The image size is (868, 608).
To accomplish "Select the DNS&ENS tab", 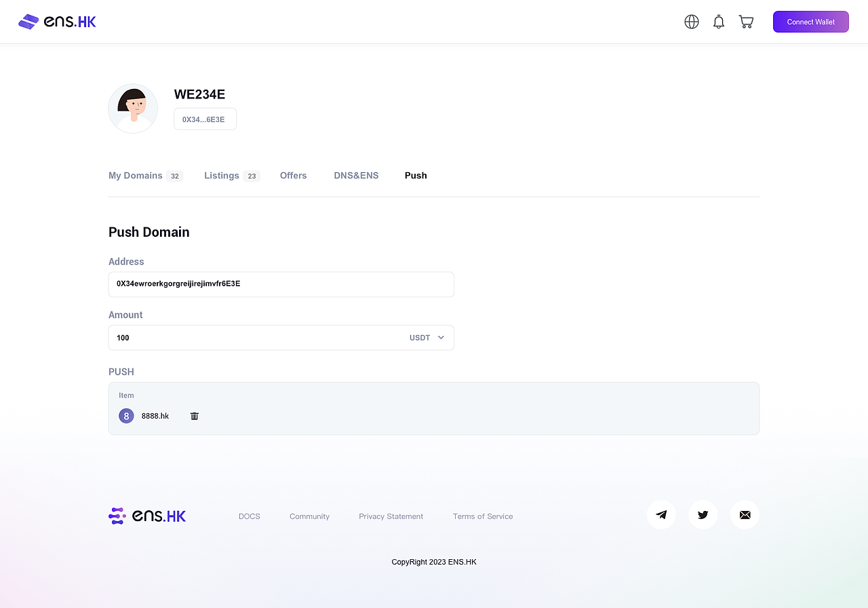I will pos(356,176).
